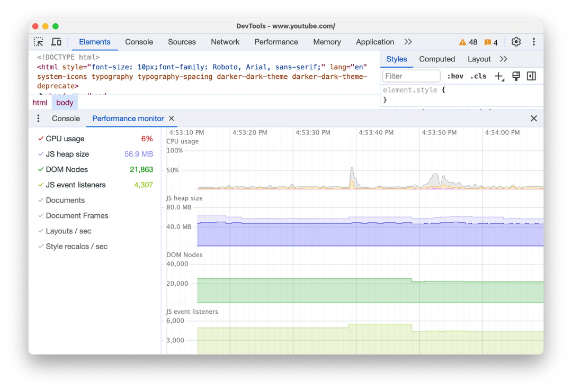Viewport: 572px width, 392px height.
Task: Click the issues count icon showing 4
Action: [490, 42]
